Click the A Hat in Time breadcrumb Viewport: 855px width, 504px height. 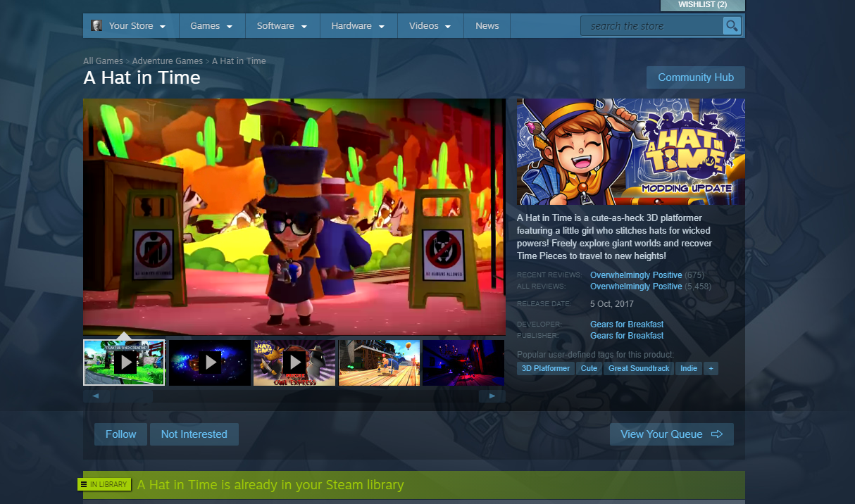pyautogui.click(x=239, y=61)
